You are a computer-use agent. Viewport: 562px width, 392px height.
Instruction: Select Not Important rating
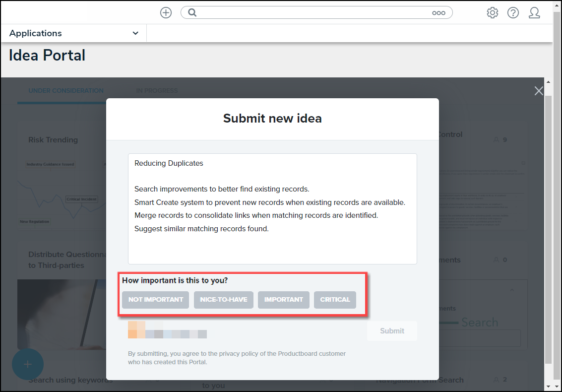coord(156,300)
